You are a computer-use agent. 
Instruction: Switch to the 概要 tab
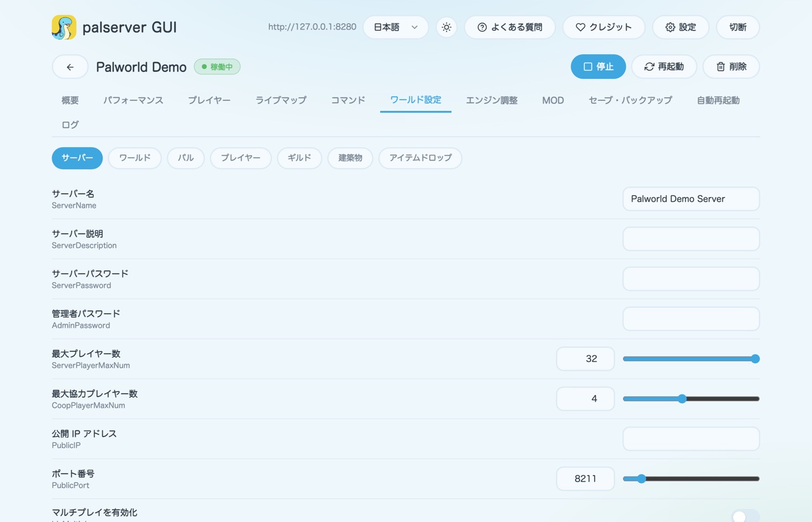pos(70,100)
